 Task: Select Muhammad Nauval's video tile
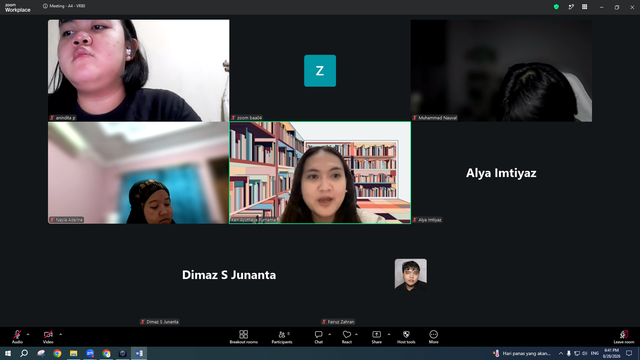pyautogui.click(x=501, y=70)
